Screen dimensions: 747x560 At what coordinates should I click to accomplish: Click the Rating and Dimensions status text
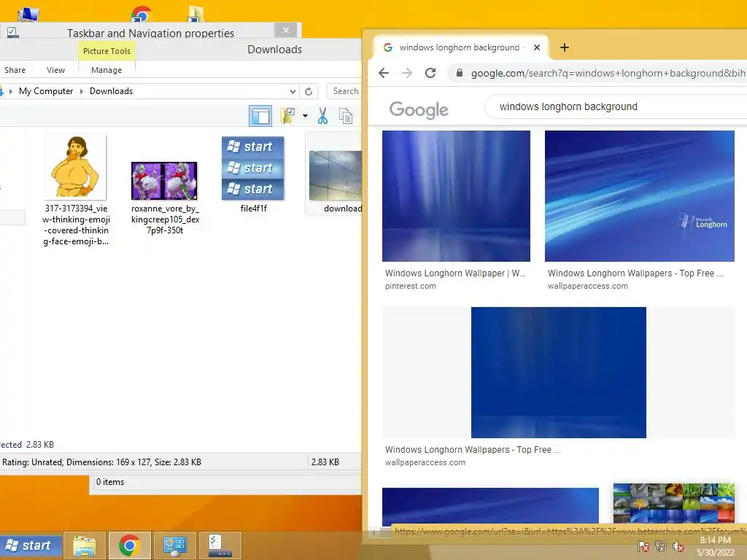(101, 462)
